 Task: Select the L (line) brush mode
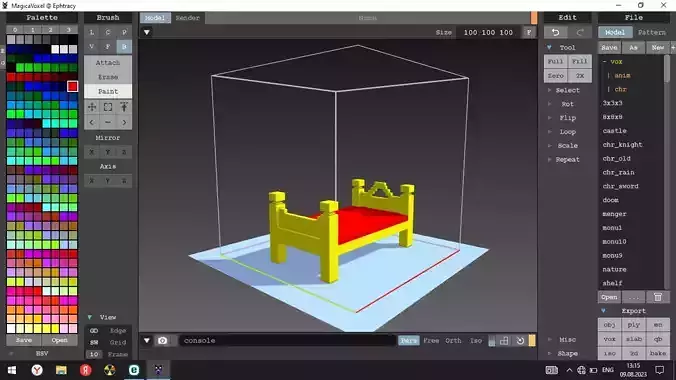91,32
